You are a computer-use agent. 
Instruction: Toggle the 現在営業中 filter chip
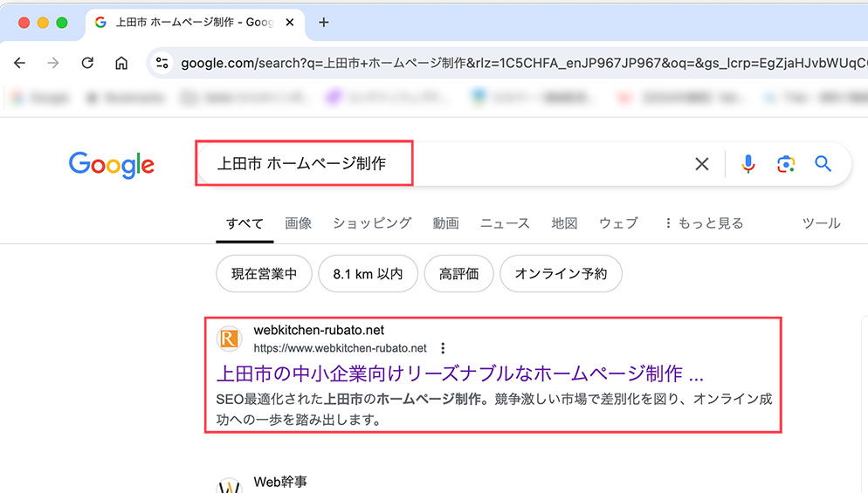pyautogui.click(x=264, y=274)
